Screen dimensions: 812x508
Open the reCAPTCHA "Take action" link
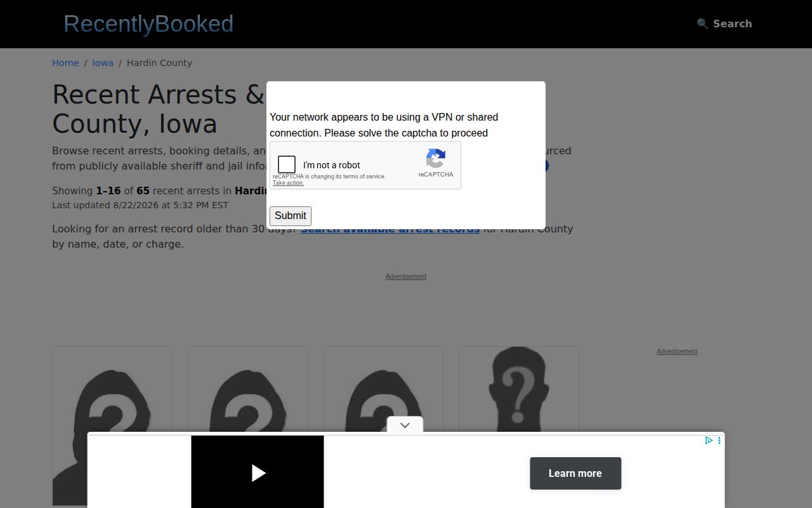(x=288, y=183)
